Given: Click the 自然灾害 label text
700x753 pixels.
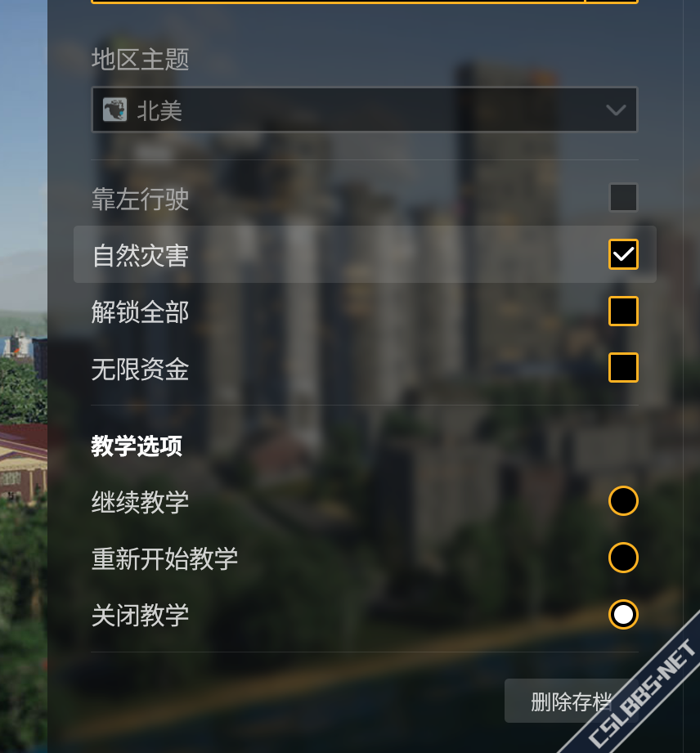Looking at the screenshot, I should 141,255.
